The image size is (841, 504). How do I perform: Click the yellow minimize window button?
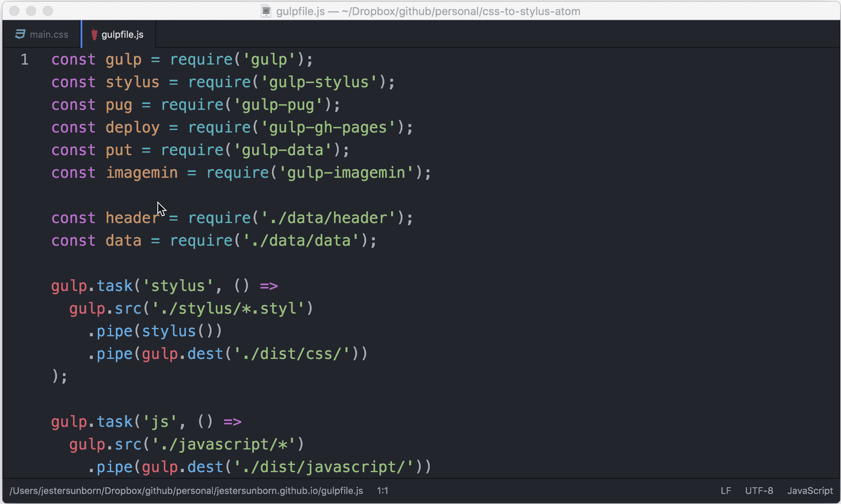[x=31, y=11]
